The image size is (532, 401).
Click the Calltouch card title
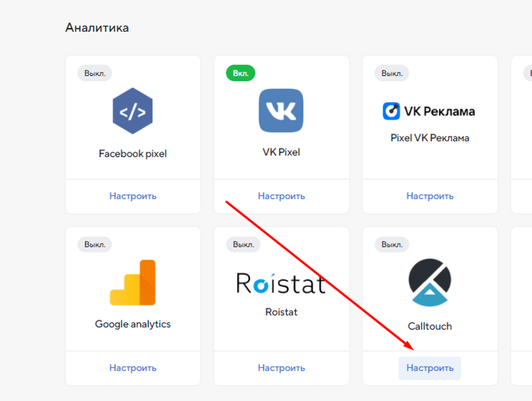coord(430,326)
